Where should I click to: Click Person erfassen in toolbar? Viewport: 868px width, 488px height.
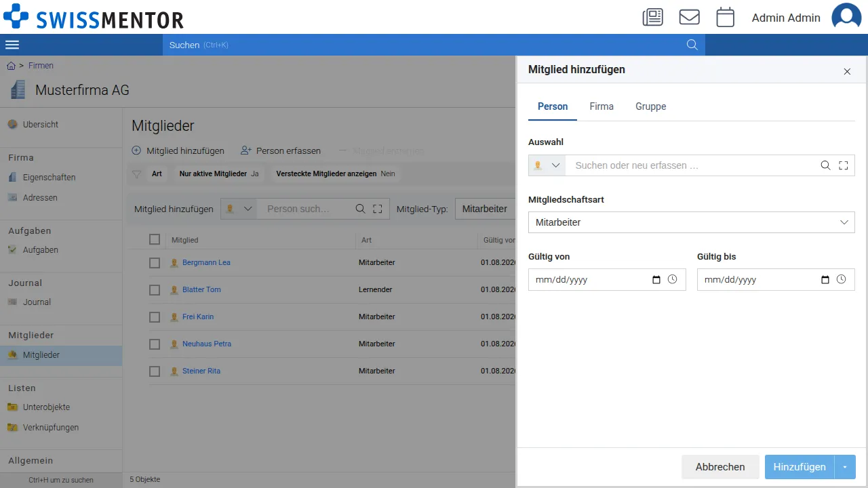point(281,150)
